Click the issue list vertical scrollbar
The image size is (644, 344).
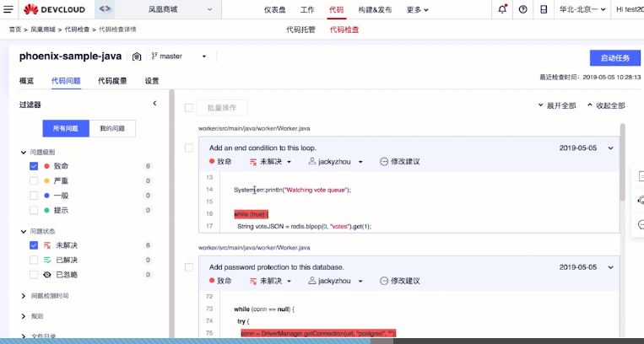[623, 162]
